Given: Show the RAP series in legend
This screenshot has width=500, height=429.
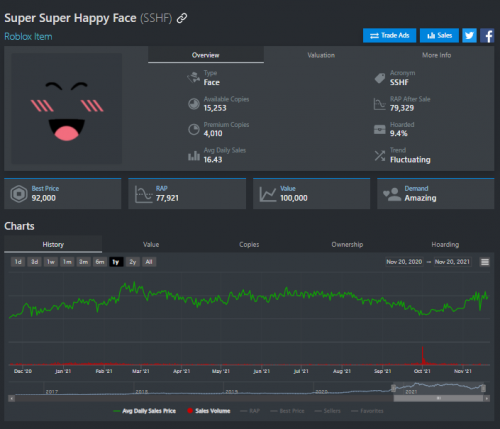Looking at the screenshot, I should tap(250, 411).
